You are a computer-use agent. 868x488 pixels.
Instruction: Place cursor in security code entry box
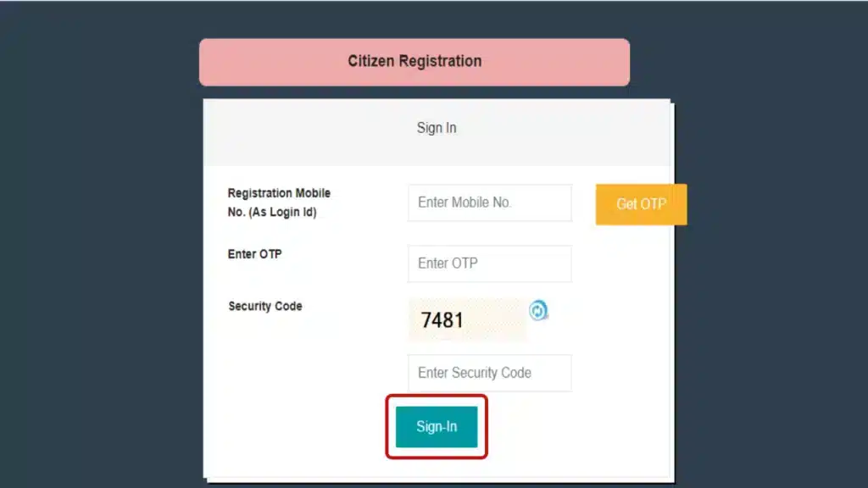tap(490, 373)
